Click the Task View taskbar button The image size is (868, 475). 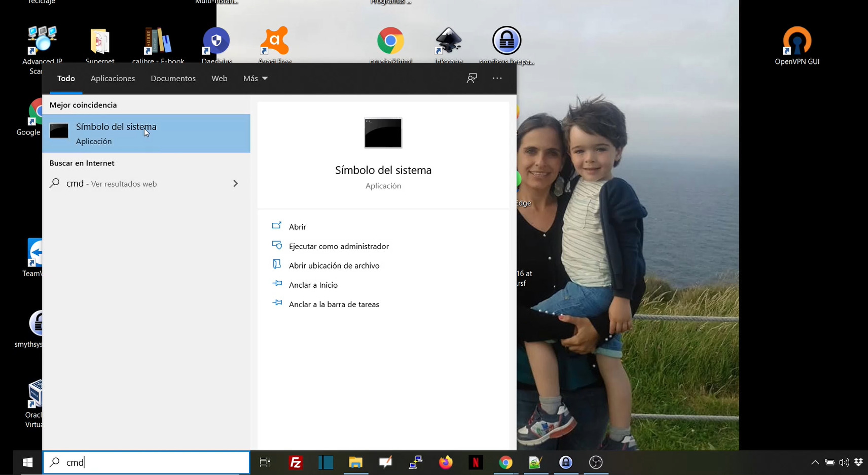265,462
